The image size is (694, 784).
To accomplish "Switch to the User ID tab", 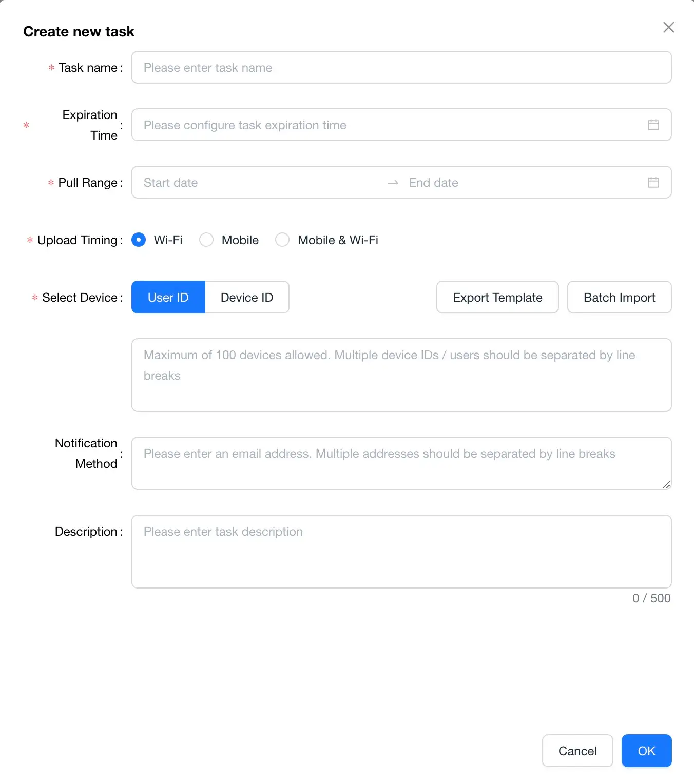I will [168, 297].
